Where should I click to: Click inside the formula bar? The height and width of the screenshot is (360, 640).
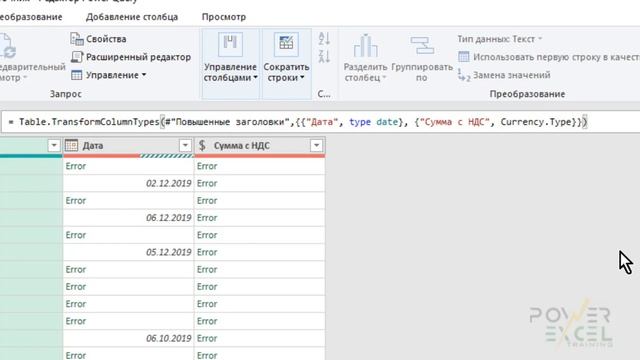tap(320, 122)
